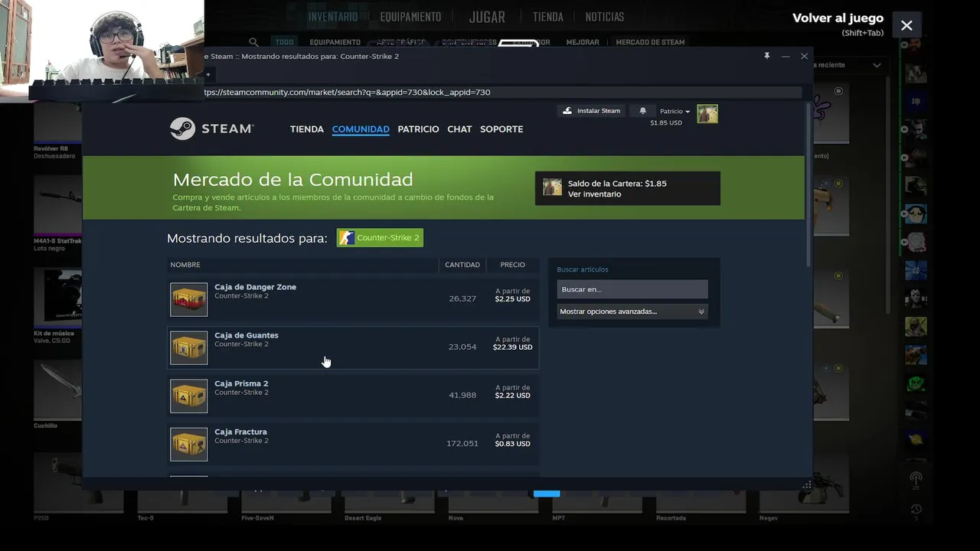Click the Caja Prisma 2 case image

coord(188,396)
